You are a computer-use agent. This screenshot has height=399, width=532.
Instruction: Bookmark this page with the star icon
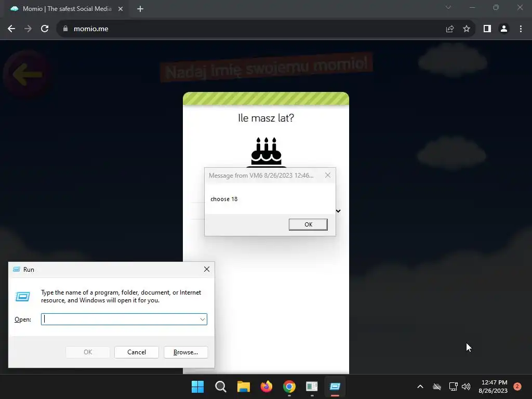pyautogui.click(x=467, y=29)
